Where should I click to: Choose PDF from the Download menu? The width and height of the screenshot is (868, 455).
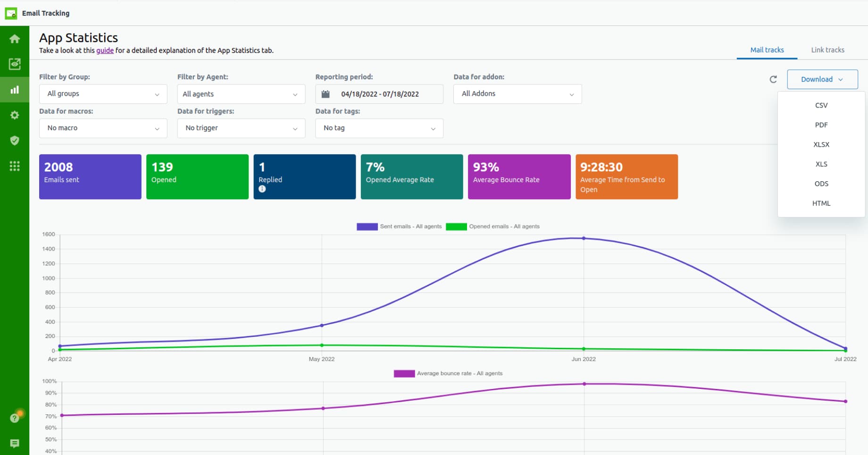pyautogui.click(x=821, y=125)
